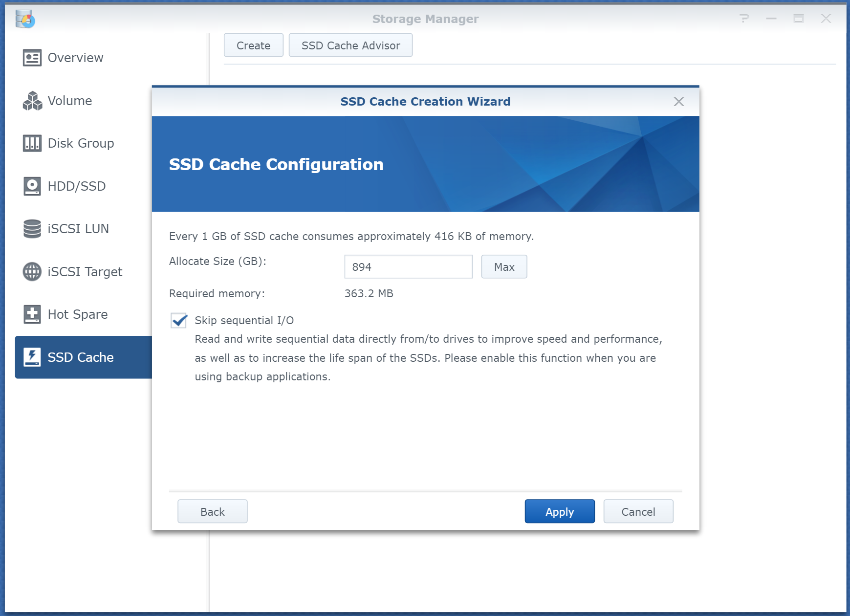Select SSD Cache in sidebar
850x616 pixels.
pos(84,357)
